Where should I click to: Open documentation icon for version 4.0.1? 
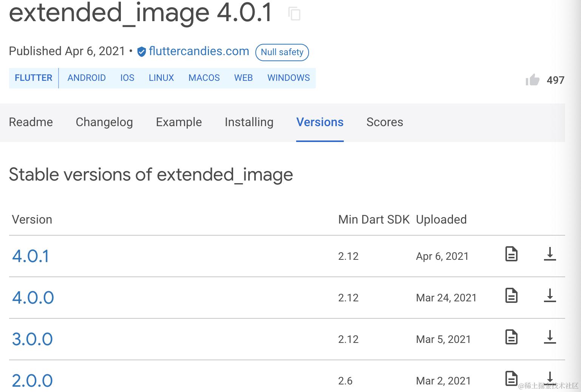coord(511,254)
